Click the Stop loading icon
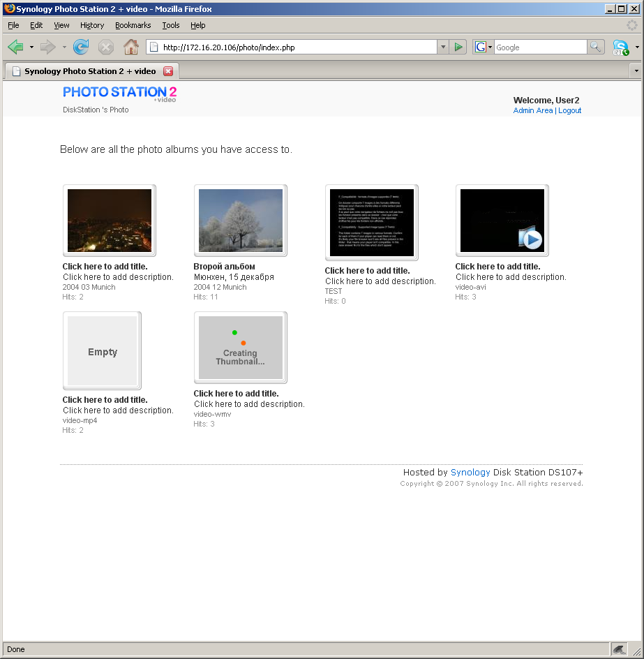The width and height of the screenshot is (644, 659). click(106, 47)
